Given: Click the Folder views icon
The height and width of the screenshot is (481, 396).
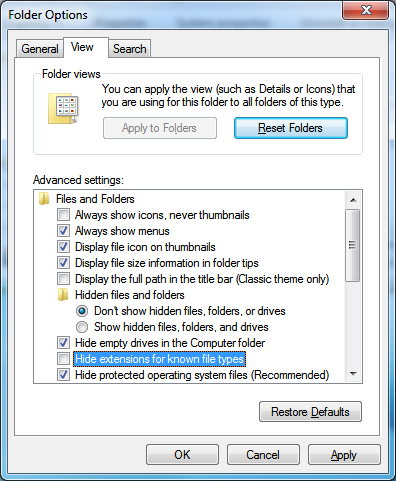Looking at the screenshot, I should click(x=63, y=109).
